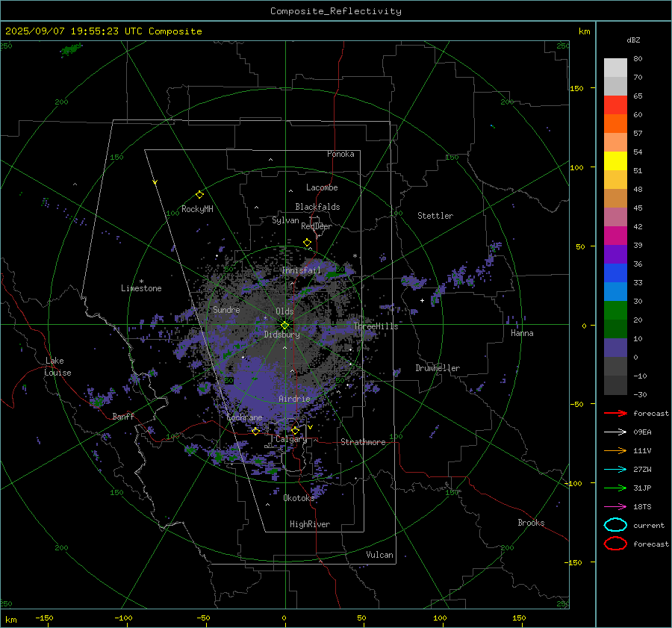Click the magenta 18TS arrow legend icon

[615, 506]
